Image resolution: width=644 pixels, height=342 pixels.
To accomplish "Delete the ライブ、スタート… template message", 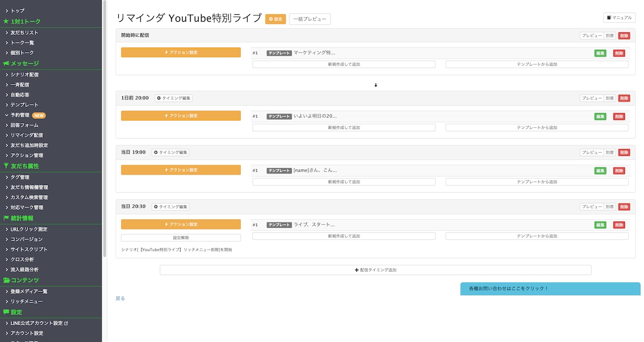I will point(619,225).
